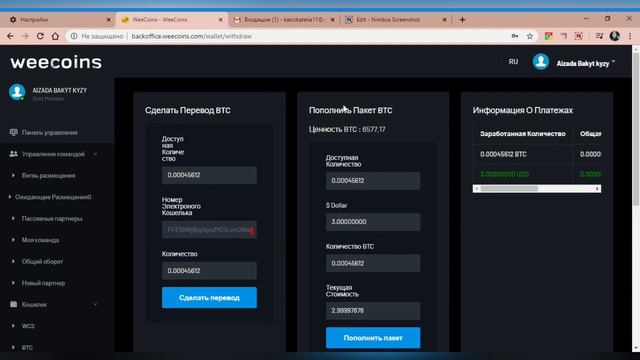
Task: Close the Gmail Входящие tab
Action: (333, 20)
